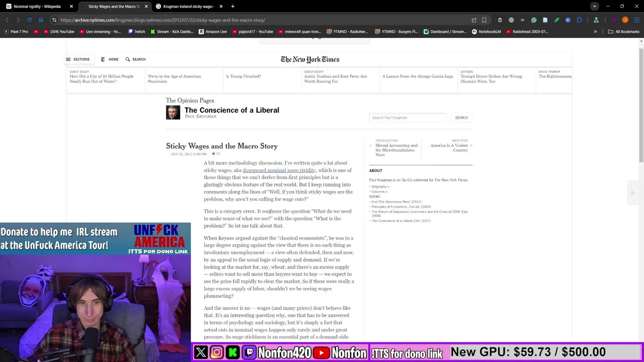Open the (304) YouTube bookmark
The image size is (644, 362).
(x=58, y=32)
